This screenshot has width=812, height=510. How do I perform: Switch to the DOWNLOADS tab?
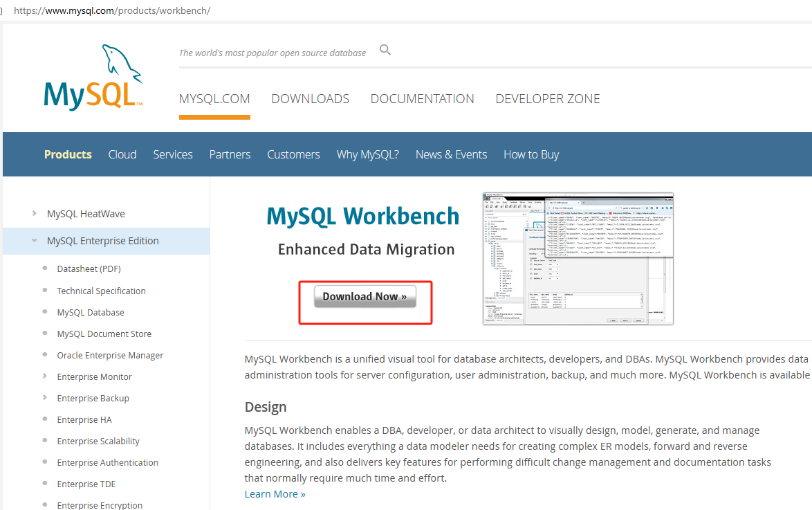click(x=310, y=98)
